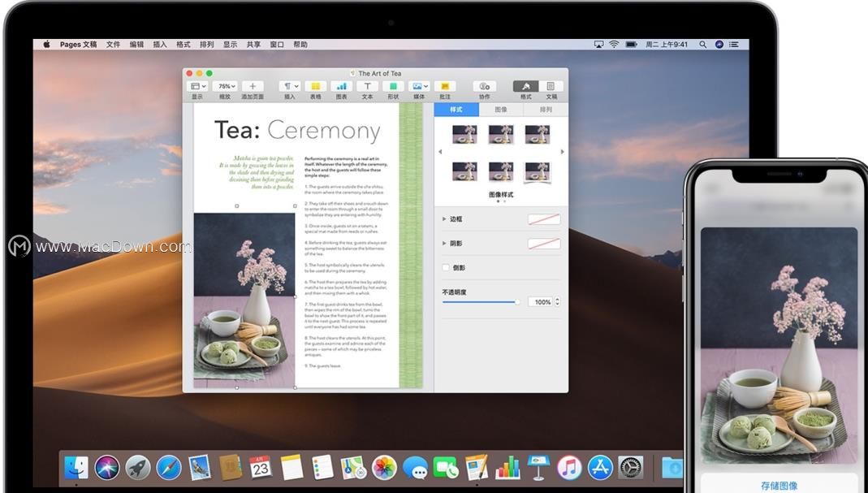Open Maps from the Dock

[x=353, y=468]
